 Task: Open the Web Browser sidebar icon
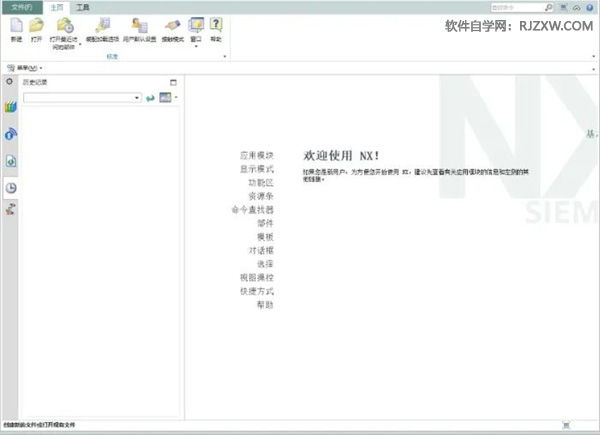click(x=11, y=161)
